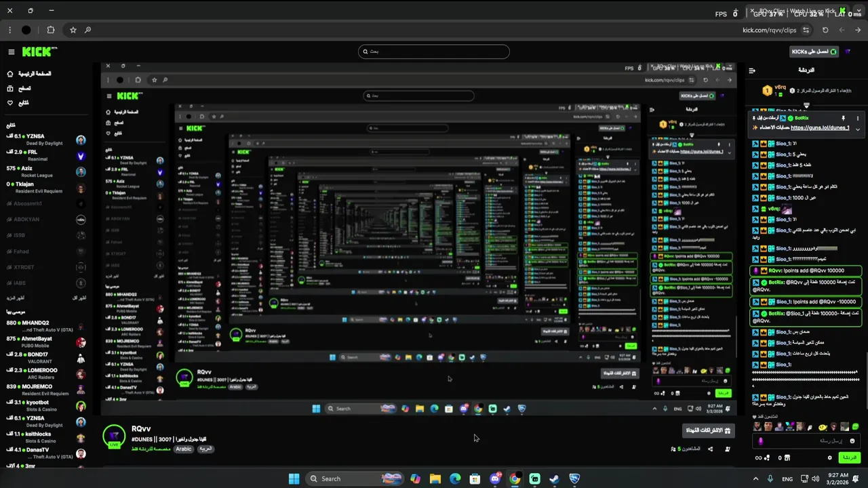Click the 'Get KICKs' button
This screenshot has height=488, width=868.
814,52
